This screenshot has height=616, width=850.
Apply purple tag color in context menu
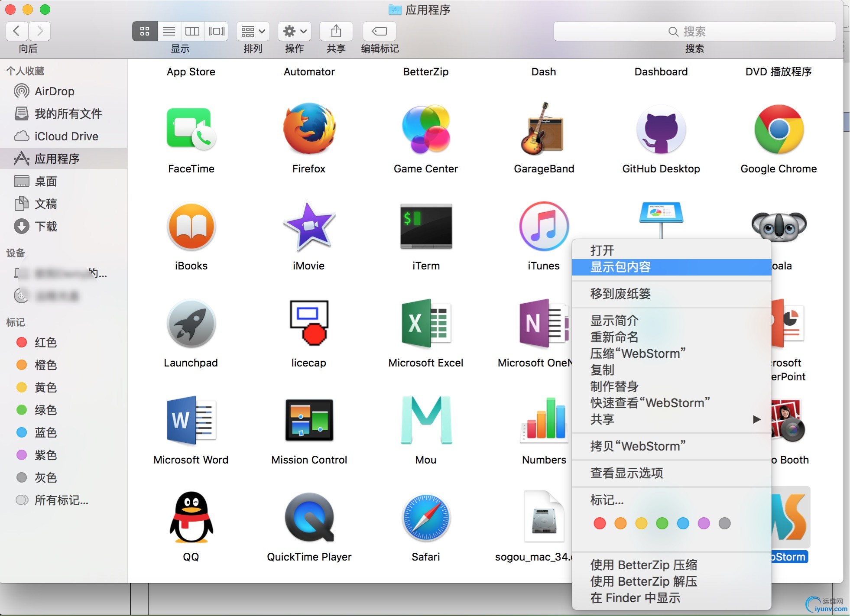click(704, 523)
